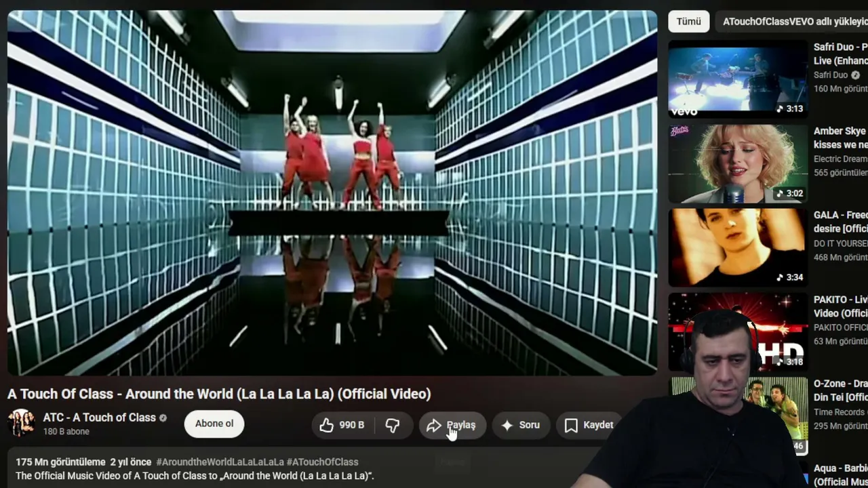Open the Amber Skye video thumbnail

point(738,163)
